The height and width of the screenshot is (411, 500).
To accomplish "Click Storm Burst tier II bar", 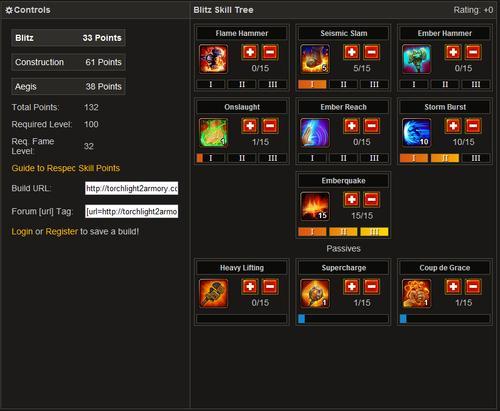I will click(445, 158).
